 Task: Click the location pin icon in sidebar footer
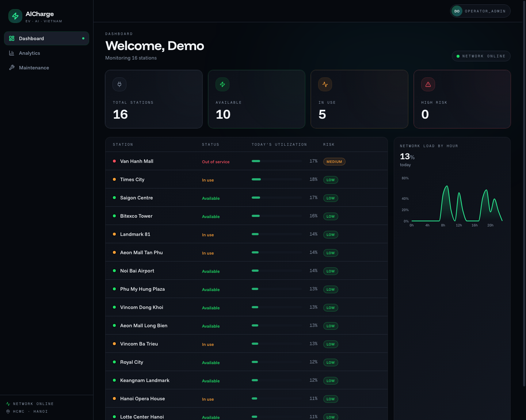[x=8, y=412]
